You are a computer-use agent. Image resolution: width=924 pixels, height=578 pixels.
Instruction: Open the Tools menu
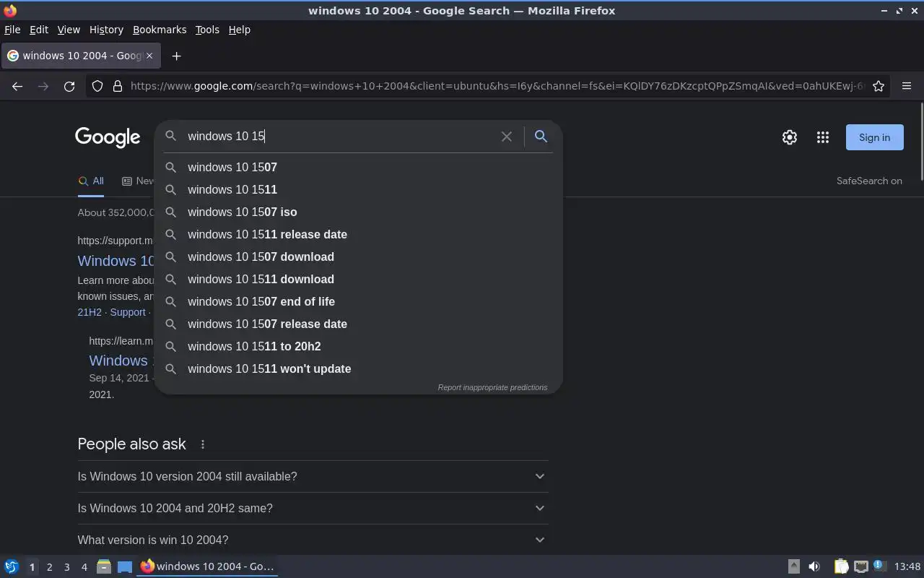click(207, 30)
